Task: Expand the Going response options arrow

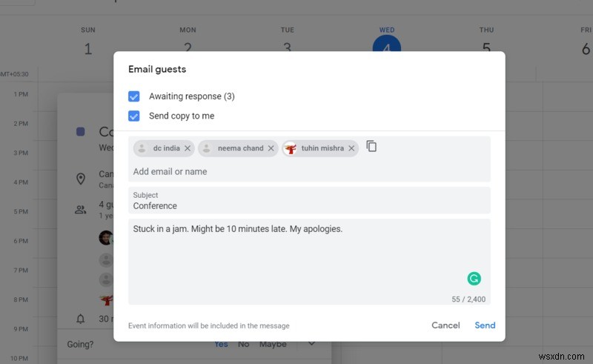Action: coord(311,344)
